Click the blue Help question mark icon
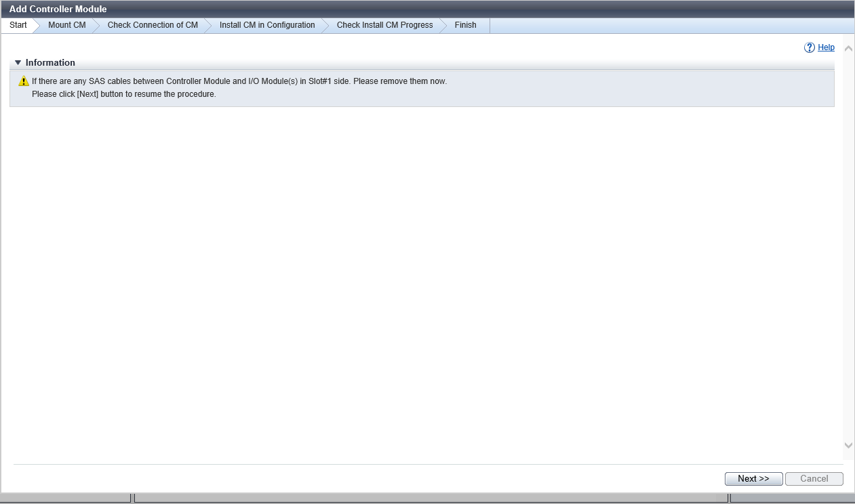This screenshot has width=855, height=504. coord(809,47)
